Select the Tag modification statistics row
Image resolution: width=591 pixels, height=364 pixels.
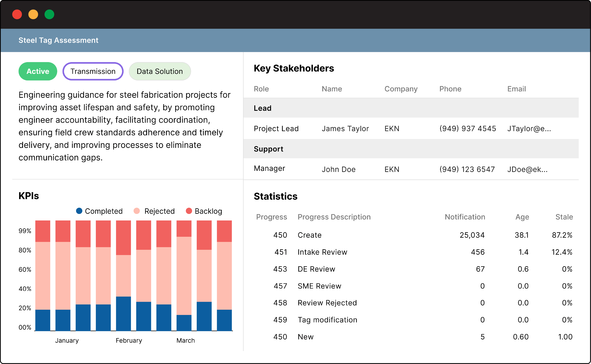tap(327, 320)
